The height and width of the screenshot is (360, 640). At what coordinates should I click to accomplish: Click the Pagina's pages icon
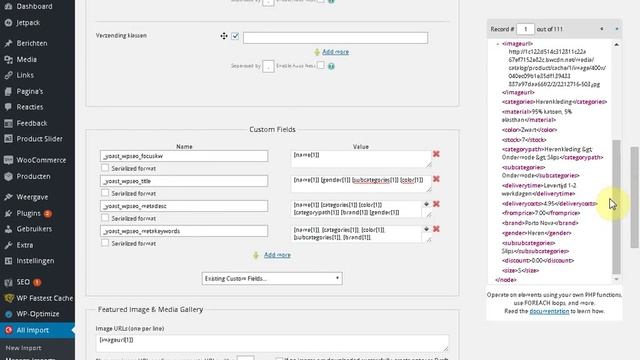click(x=8, y=91)
